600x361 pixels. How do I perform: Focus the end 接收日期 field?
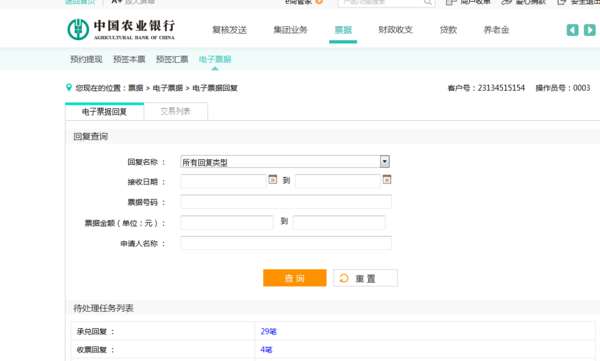338,181
